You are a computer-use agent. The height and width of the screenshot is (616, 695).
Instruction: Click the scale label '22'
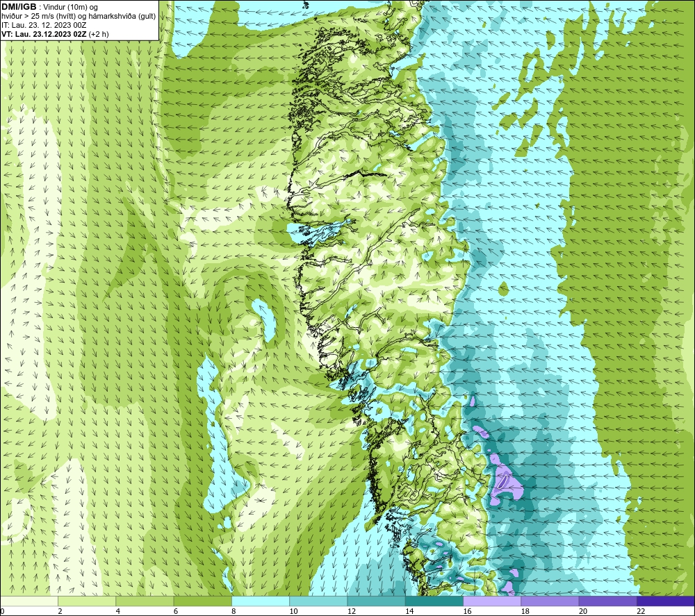(x=641, y=612)
